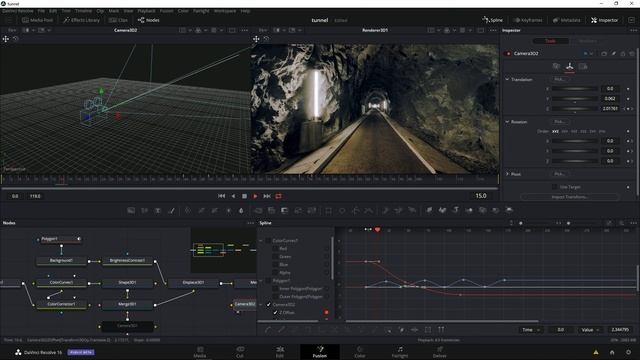Add a Camera3D node from the toolbar
The image size is (640, 360).
tap(482, 210)
